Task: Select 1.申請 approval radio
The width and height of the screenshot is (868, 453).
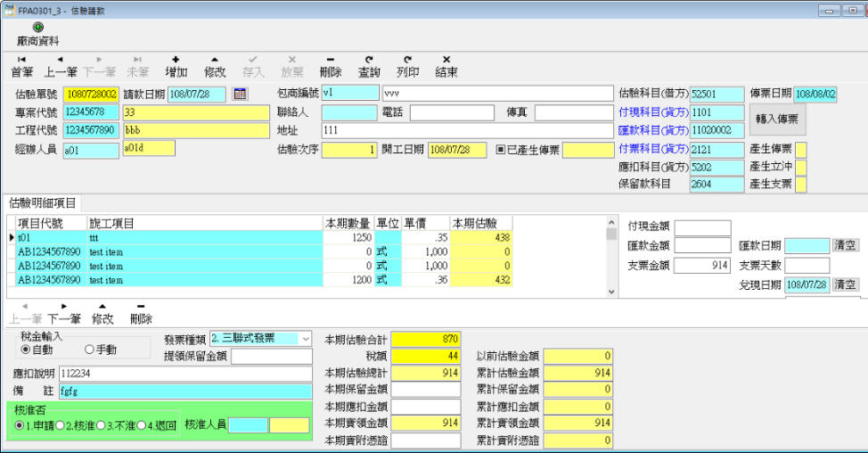Action: [20, 425]
